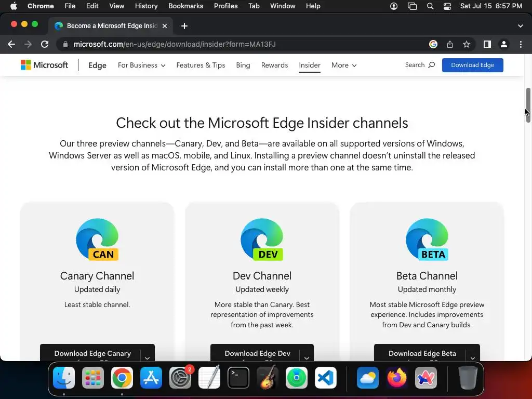This screenshot has height=399, width=532.
Task: Open TextEdit from the Dock
Action: tap(209, 378)
